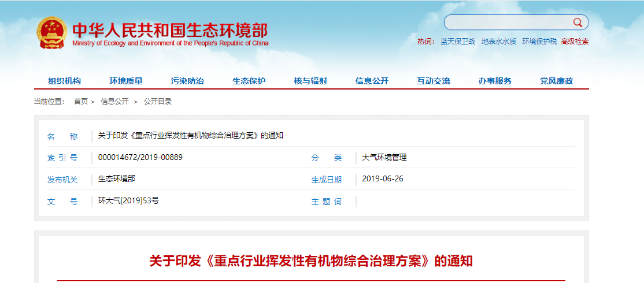
Task: Open the 核与辐射 menu item
Action: coord(310,81)
